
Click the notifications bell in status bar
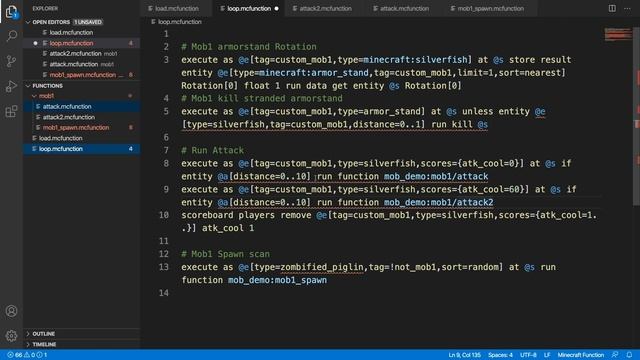pyautogui.click(x=629, y=355)
